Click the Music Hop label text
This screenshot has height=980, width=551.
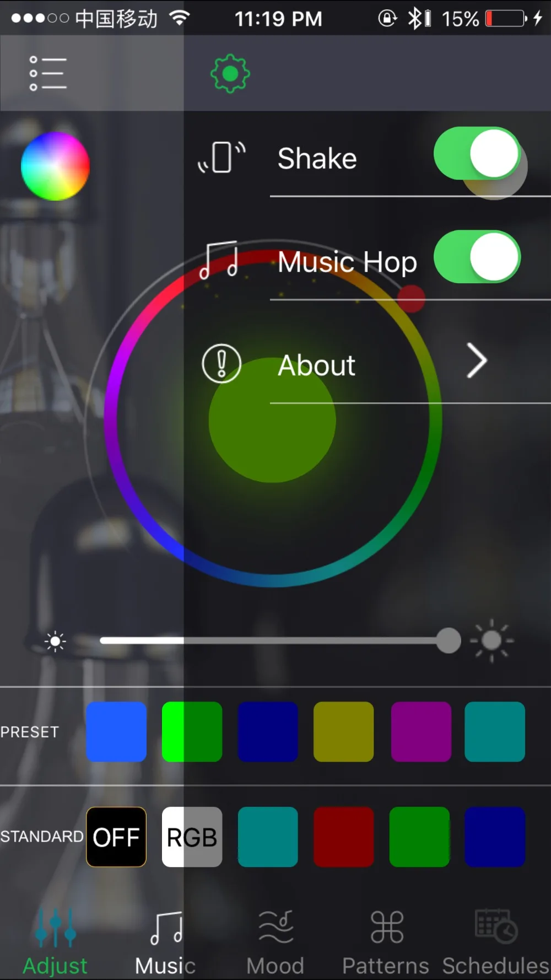tap(347, 262)
